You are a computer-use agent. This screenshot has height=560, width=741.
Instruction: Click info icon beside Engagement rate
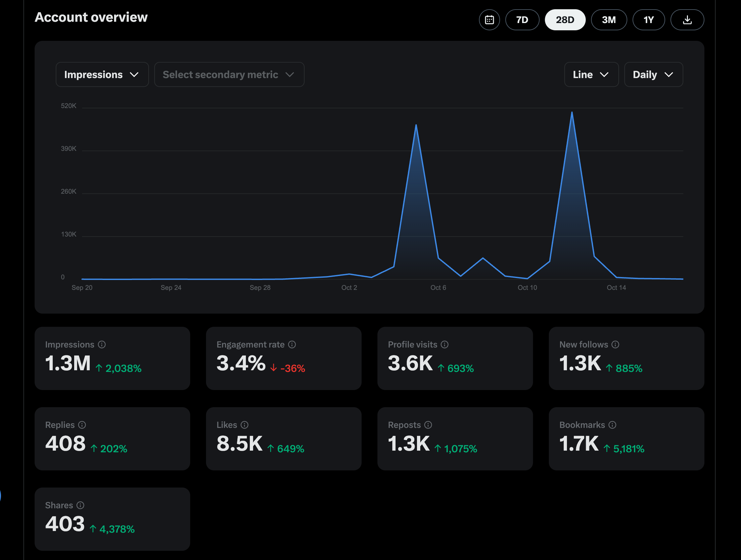(292, 345)
